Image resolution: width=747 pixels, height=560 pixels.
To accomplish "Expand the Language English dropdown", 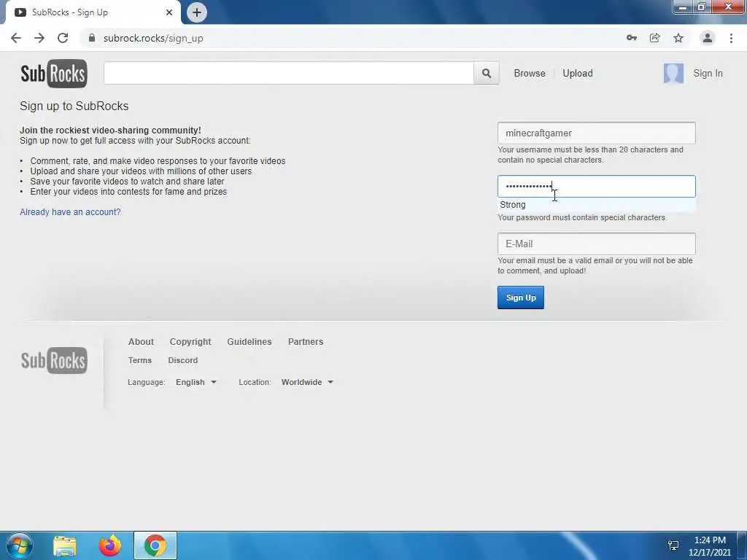I will [196, 382].
